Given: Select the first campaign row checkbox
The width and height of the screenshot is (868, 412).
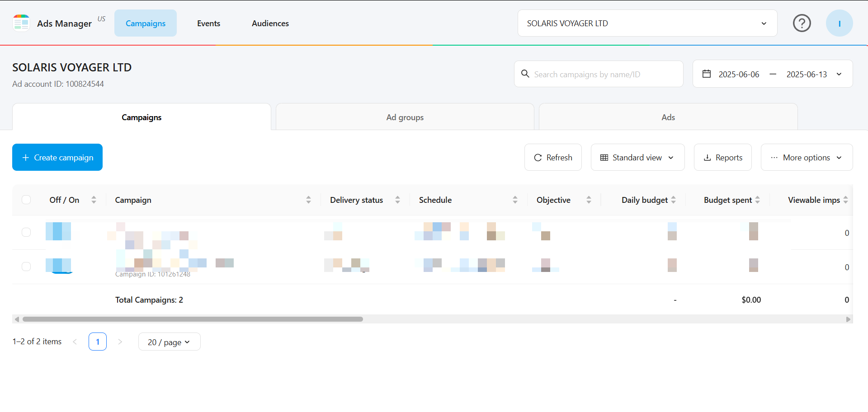Looking at the screenshot, I should pyautogui.click(x=26, y=232).
